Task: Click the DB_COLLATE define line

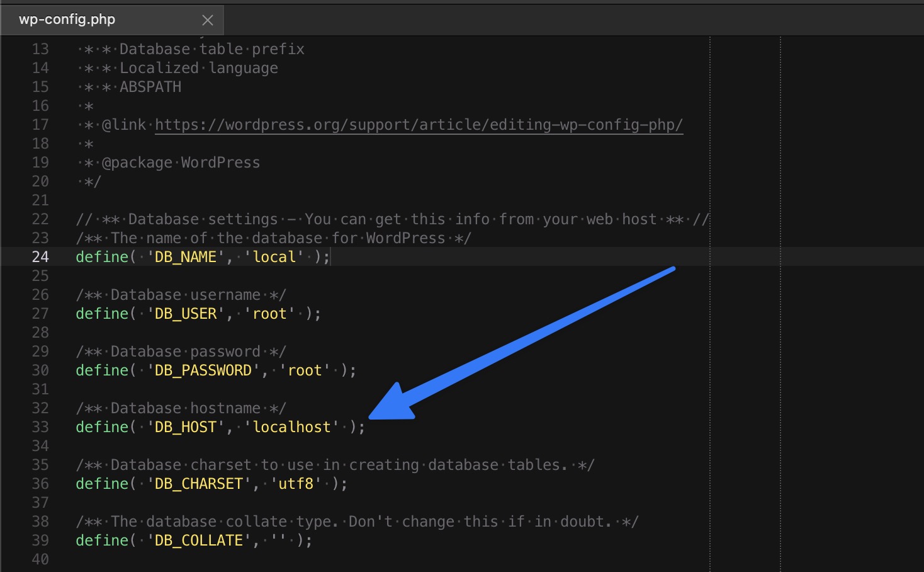Action: click(194, 541)
